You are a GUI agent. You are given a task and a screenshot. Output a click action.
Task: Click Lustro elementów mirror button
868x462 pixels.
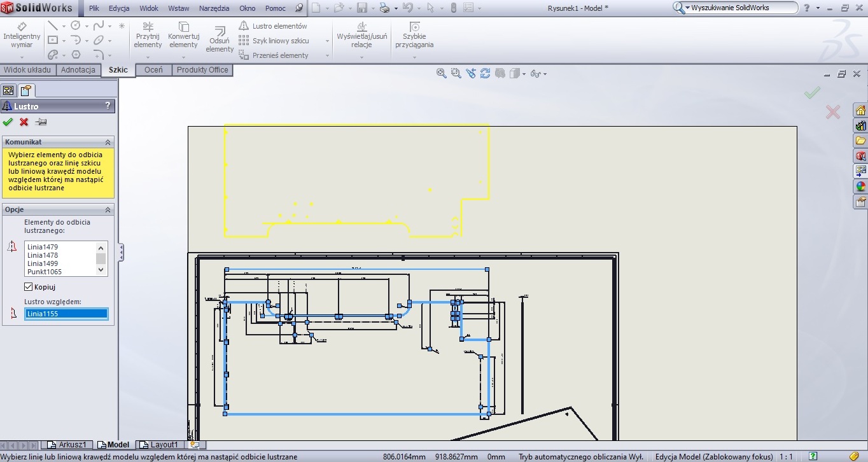[273, 26]
